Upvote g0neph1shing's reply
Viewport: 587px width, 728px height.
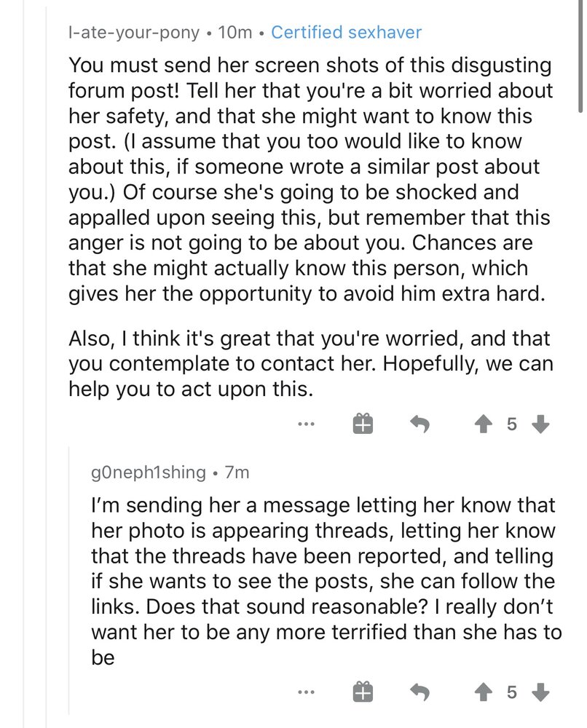[x=484, y=693]
